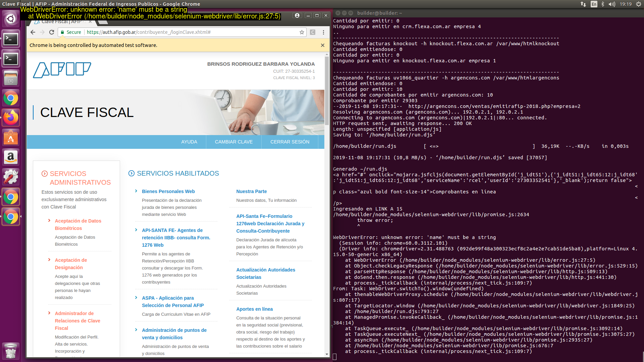Click chevron beside ASPA Aplicación
This screenshot has width=644, height=362.
tap(136, 298)
